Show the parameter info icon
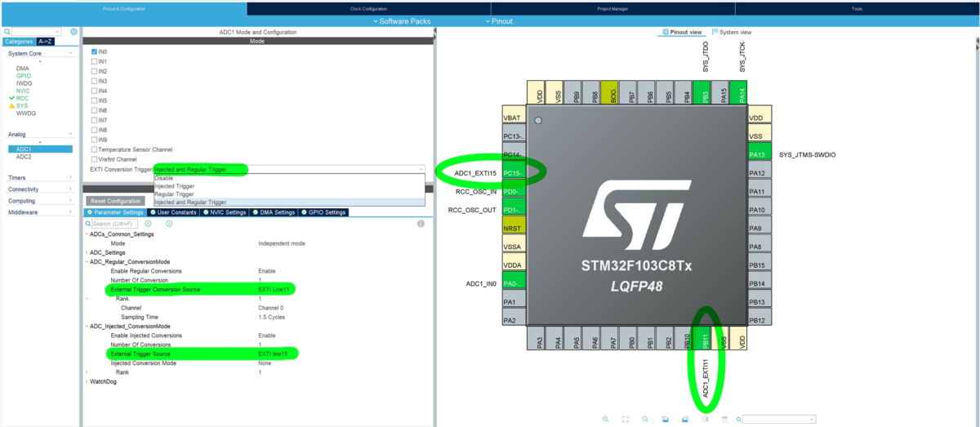This screenshot has width=980, height=427. coord(421,224)
